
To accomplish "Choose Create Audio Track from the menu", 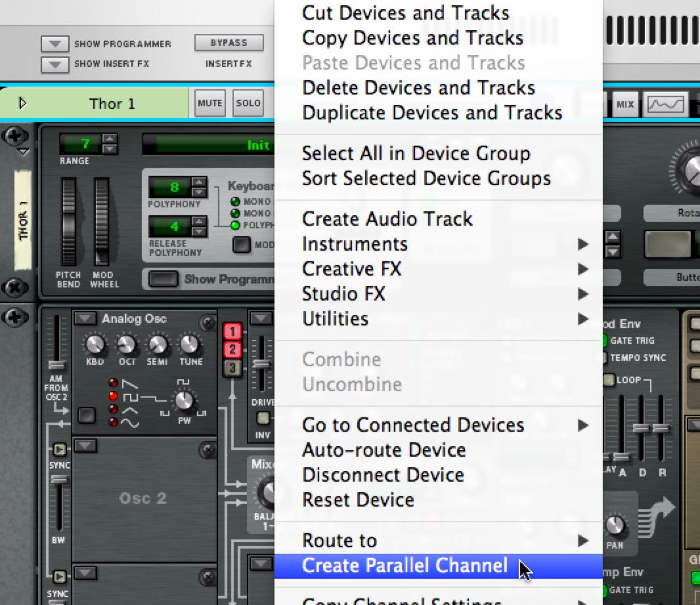I will pos(439,219).
